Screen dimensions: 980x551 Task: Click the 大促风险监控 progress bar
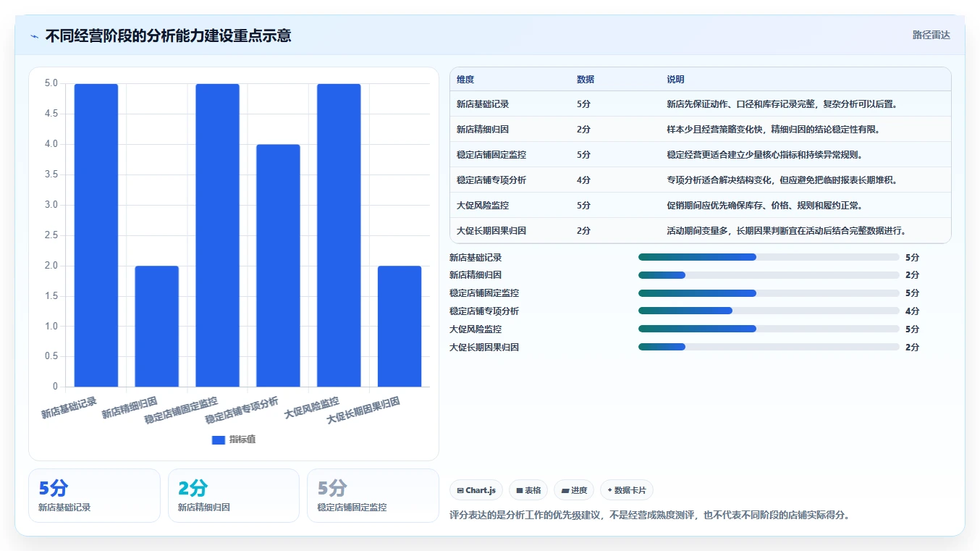coord(769,329)
